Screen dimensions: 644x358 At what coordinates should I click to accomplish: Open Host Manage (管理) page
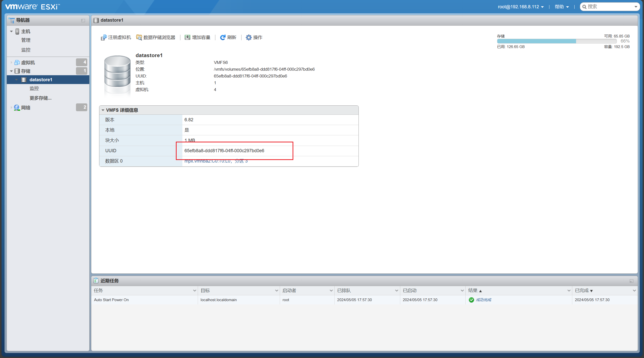(26, 40)
